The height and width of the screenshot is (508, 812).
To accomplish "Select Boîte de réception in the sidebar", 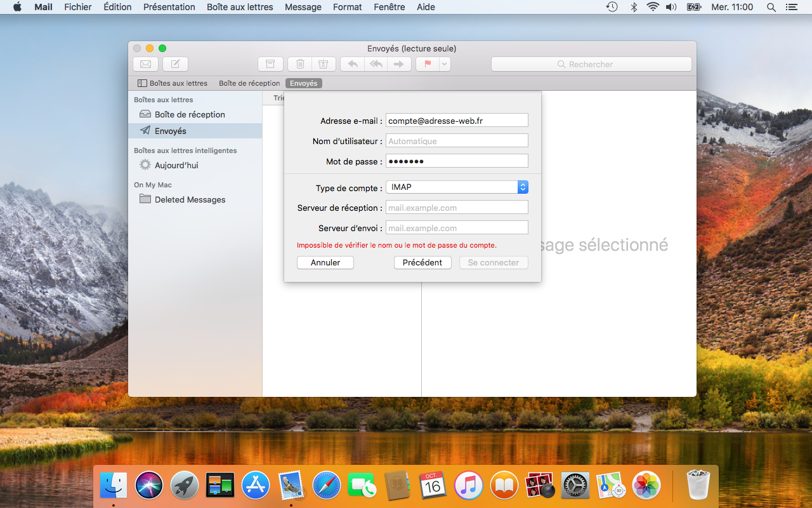I will [195, 114].
